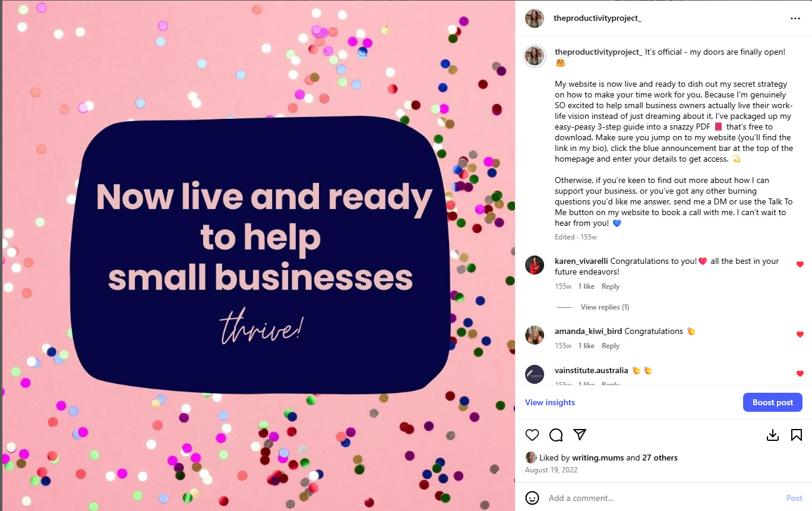This screenshot has height=511, width=812.
Task: Reply to amanda_kiwi_bird's comment
Action: (x=611, y=346)
